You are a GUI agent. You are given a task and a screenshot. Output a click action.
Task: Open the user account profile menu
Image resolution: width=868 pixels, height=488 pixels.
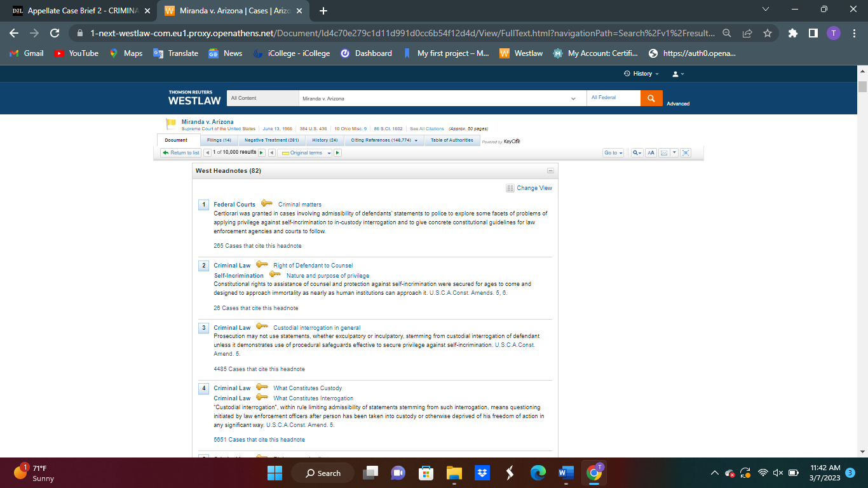[x=677, y=73]
